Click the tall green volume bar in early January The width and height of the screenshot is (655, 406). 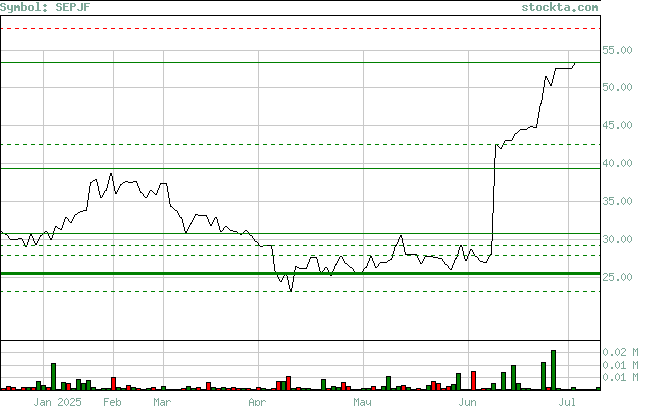tap(53, 377)
